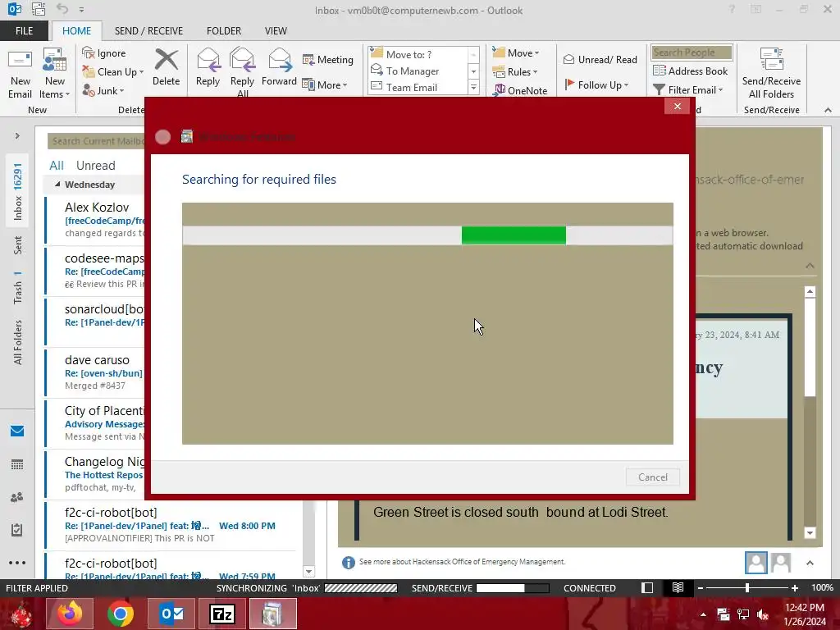Reply to the selected email
The image size is (840, 630).
208,67
